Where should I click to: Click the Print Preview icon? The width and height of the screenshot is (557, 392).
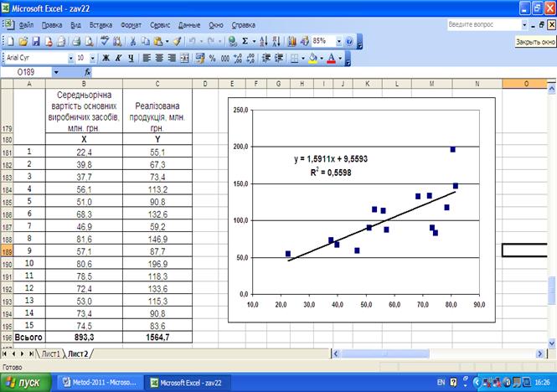tap(89, 42)
